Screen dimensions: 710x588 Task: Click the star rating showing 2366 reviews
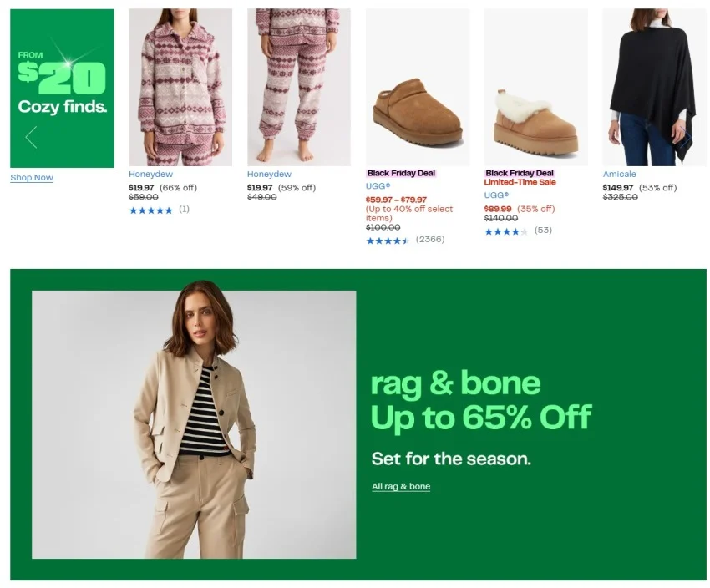[x=388, y=241]
